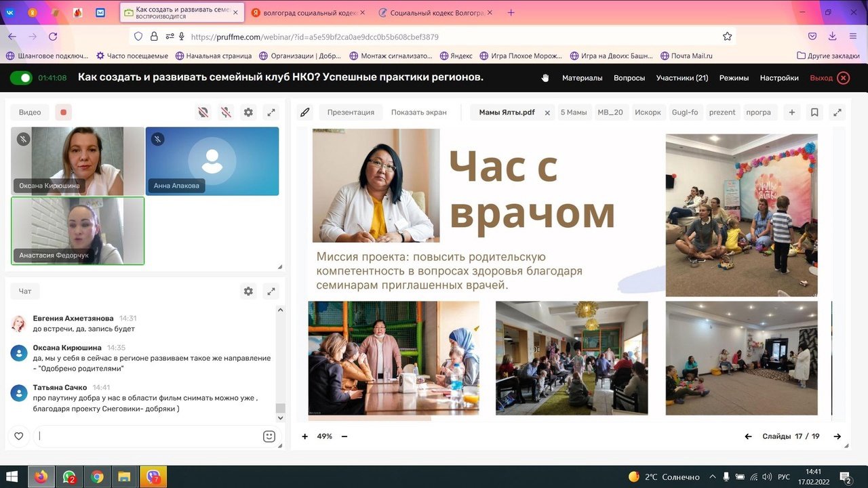
Task: Go to the previous slide arrow
Action: [748, 436]
